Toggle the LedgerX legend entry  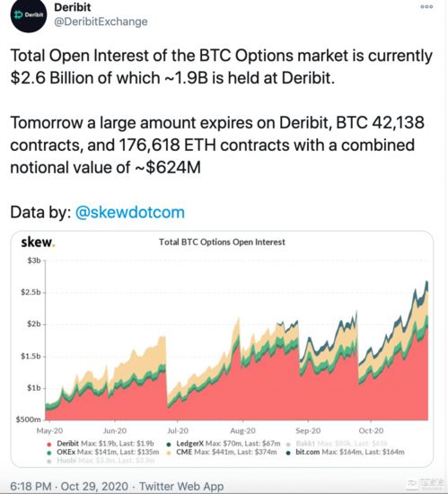224,444
